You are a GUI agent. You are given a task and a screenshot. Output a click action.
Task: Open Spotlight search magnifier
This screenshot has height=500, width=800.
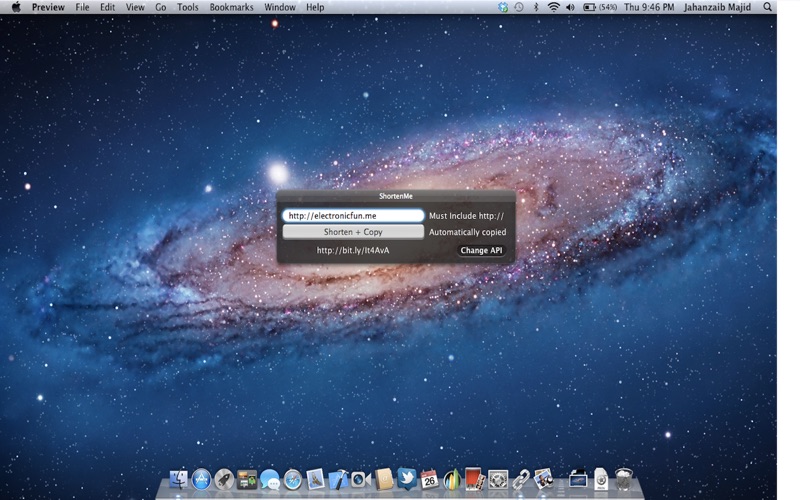pyautogui.click(x=767, y=7)
